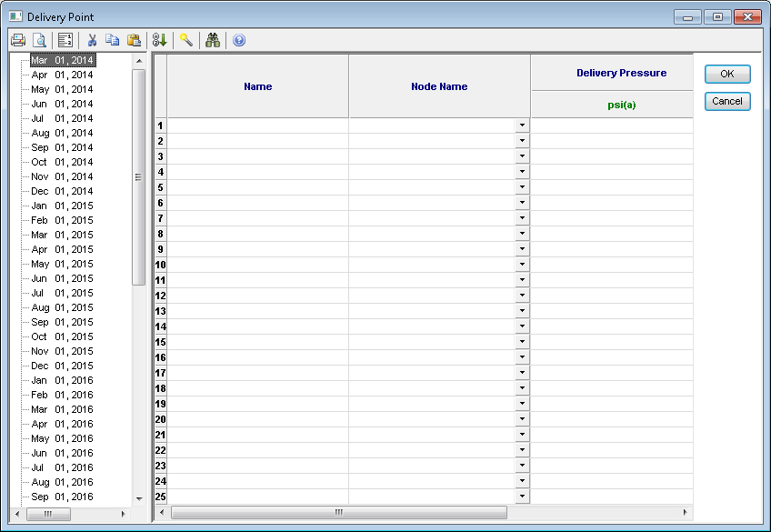This screenshot has width=771, height=532.
Task: Click the Print toolbar icon
Action: coord(17,40)
